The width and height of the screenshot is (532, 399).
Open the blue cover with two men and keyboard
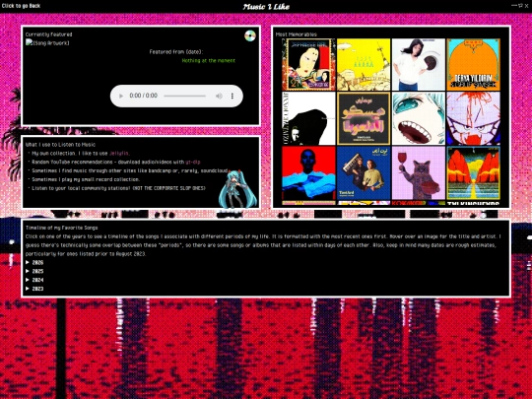[364, 173]
